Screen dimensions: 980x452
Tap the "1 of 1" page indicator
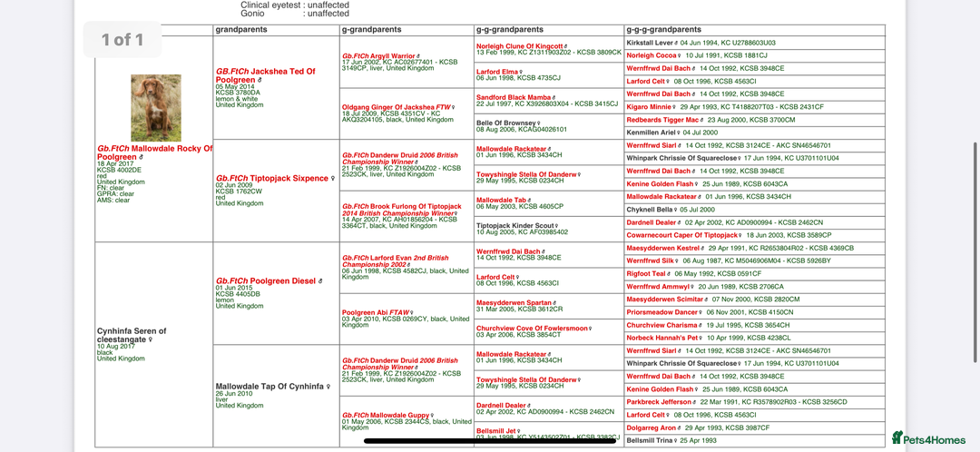[x=122, y=40]
